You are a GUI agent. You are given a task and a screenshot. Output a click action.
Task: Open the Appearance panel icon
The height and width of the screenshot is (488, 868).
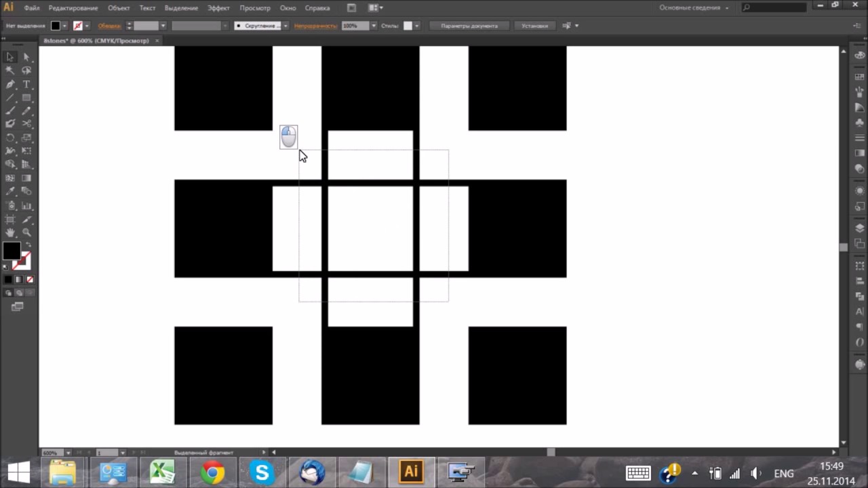pyautogui.click(x=860, y=190)
